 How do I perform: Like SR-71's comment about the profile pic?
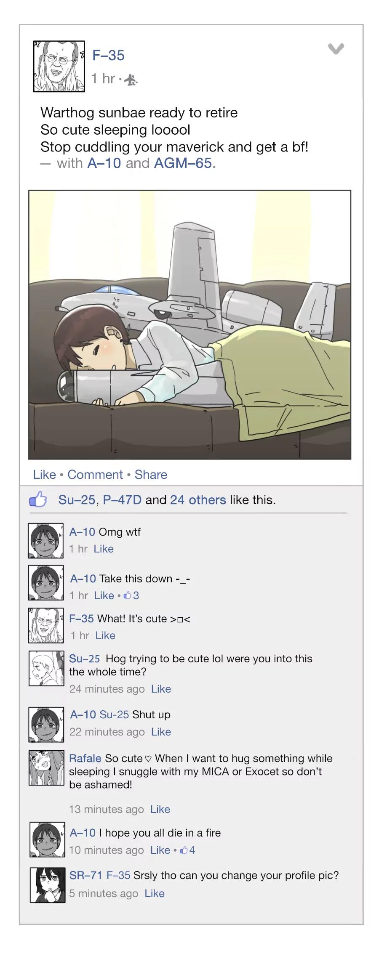pyautogui.click(x=155, y=893)
